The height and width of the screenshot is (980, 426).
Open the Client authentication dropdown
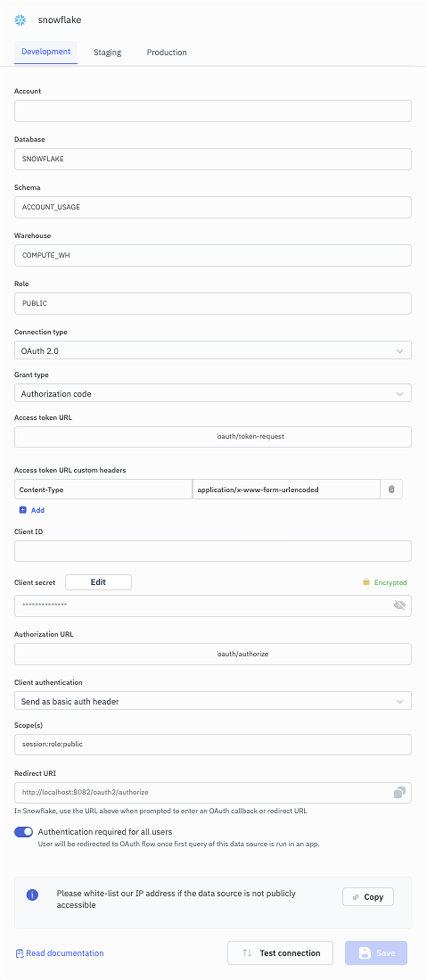213,701
